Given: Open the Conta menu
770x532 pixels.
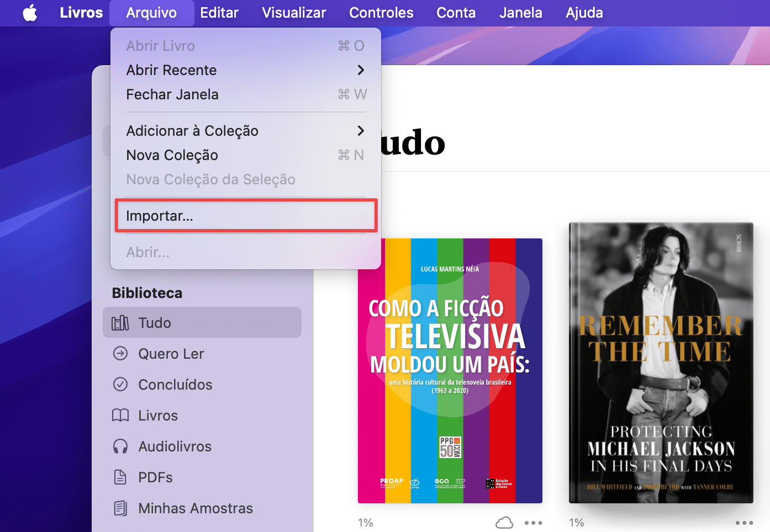Looking at the screenshot, I should [x=456, y=13].
